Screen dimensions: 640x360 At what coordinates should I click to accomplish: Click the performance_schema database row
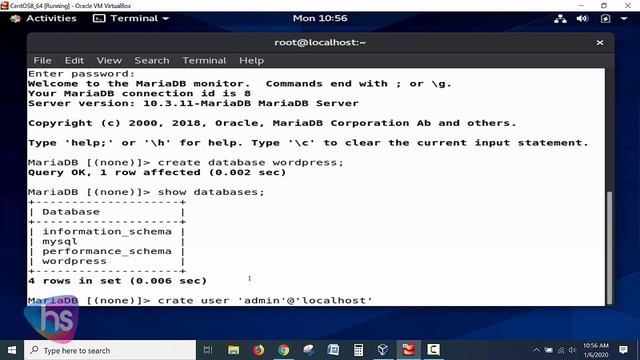[107, 251]
